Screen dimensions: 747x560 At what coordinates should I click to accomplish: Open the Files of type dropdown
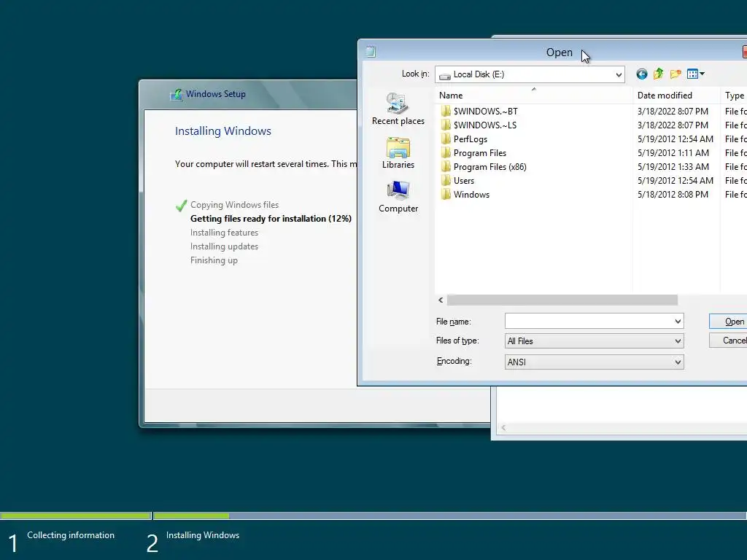(678, 341)
